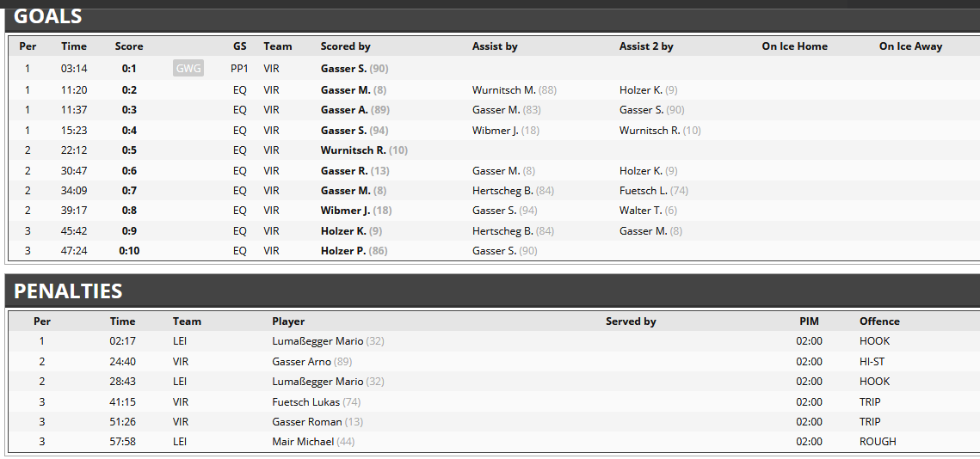The width and height of the screenshot is (980, 459).
Task: Open Gasser R. (13) goal scorer
Action: tap(354, 171)
